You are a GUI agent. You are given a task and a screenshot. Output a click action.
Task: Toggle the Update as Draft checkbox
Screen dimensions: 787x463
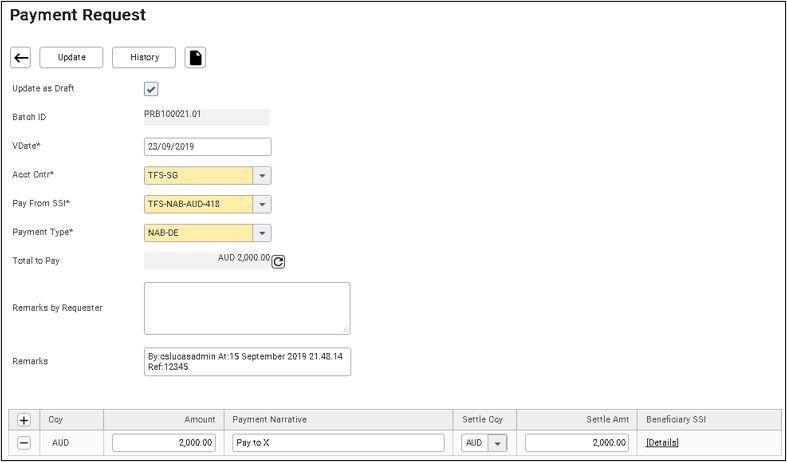point(152,89)
